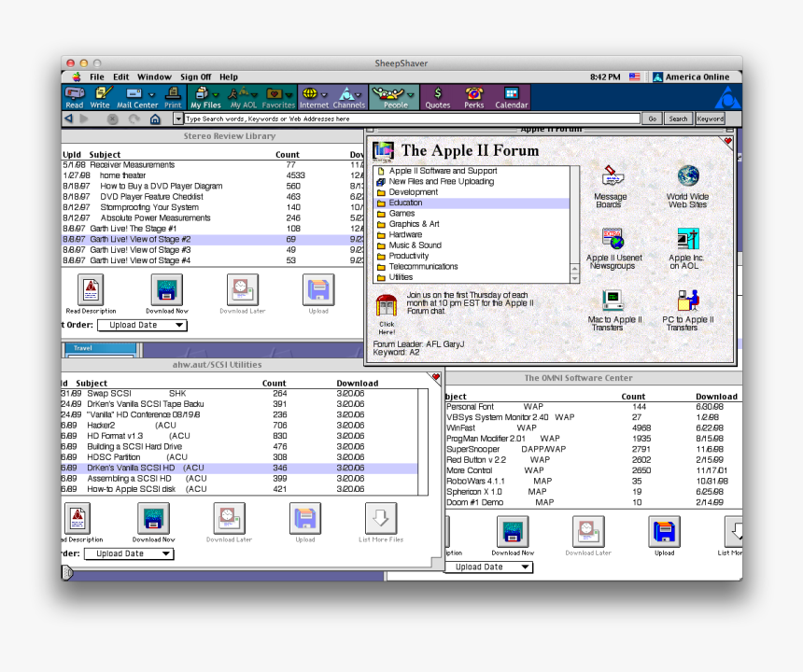
Task: Open the File menu
Action: click(x=97, y=77)
